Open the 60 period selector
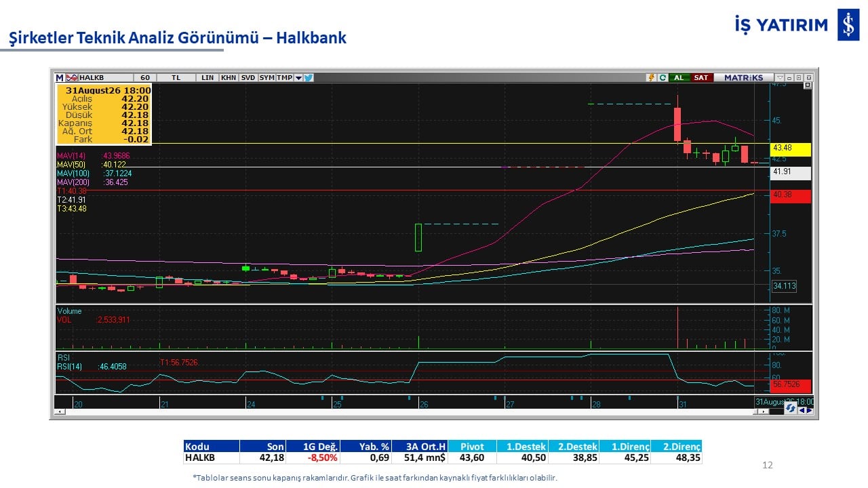The height and width of the screenshot is (488, 868). point(145,77)
